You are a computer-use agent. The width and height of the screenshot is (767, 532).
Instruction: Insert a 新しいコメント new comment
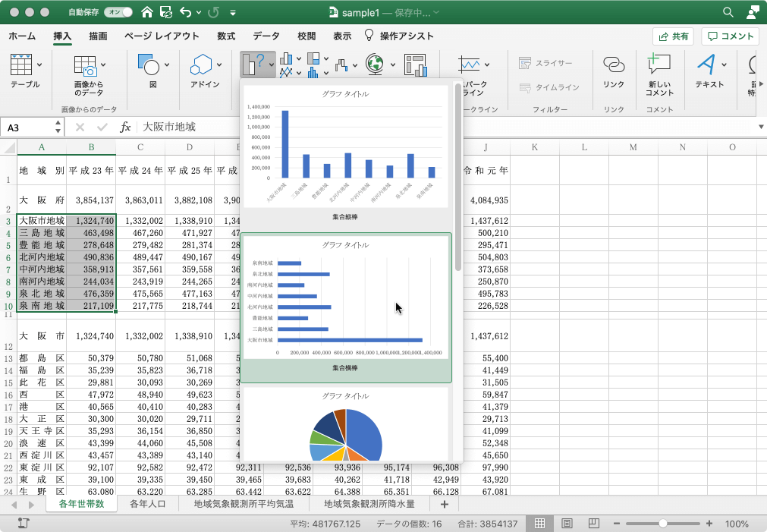pyautogui.click(x=659, y=65)
